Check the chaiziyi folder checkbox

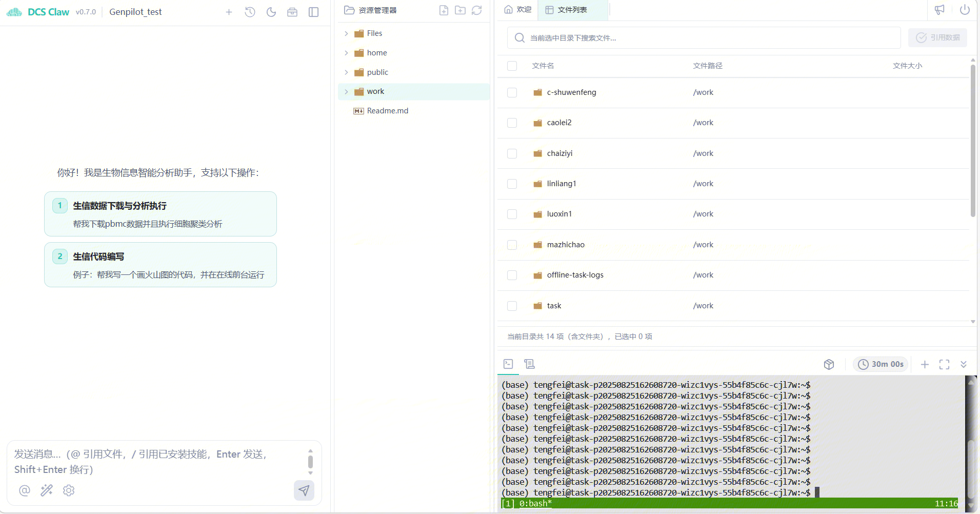(x=512, y=153)
